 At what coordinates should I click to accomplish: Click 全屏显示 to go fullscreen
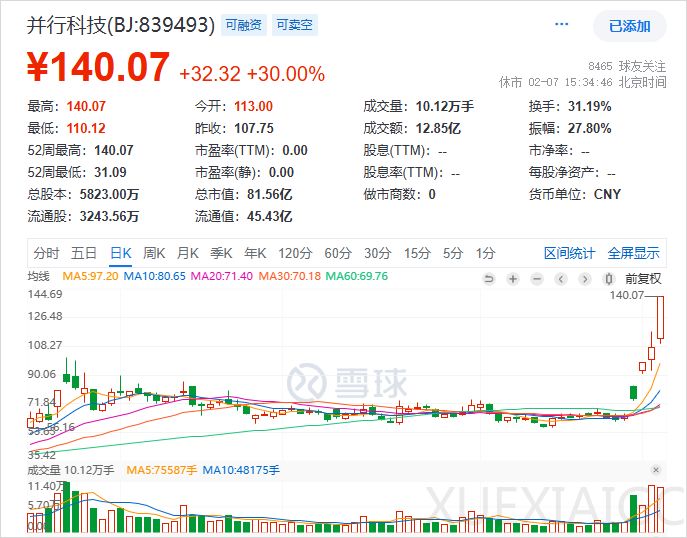(x=634, y=253)
